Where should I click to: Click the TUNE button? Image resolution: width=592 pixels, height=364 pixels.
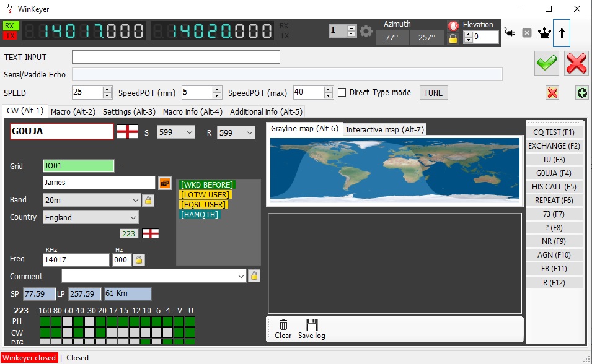coord(433,93)
